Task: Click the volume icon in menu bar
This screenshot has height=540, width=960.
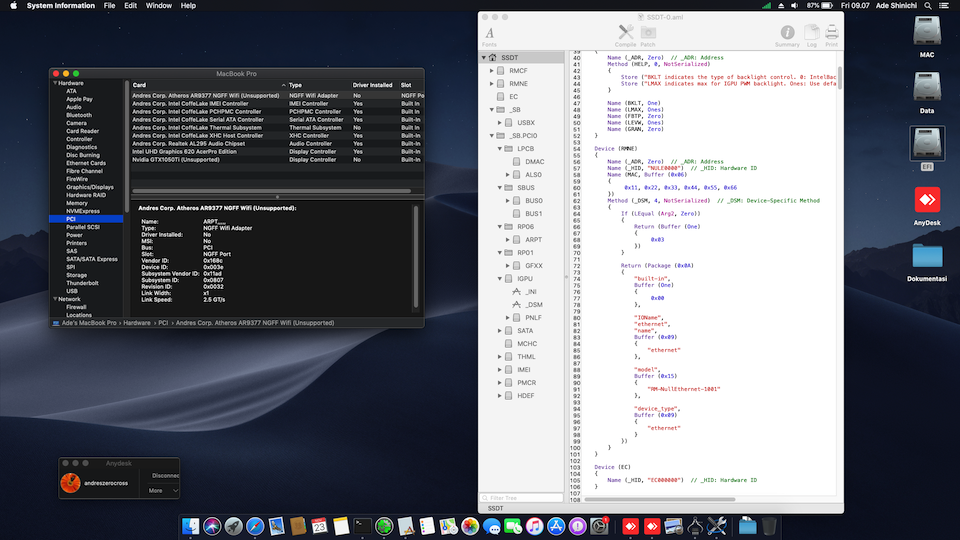Action: coord(795,6)
